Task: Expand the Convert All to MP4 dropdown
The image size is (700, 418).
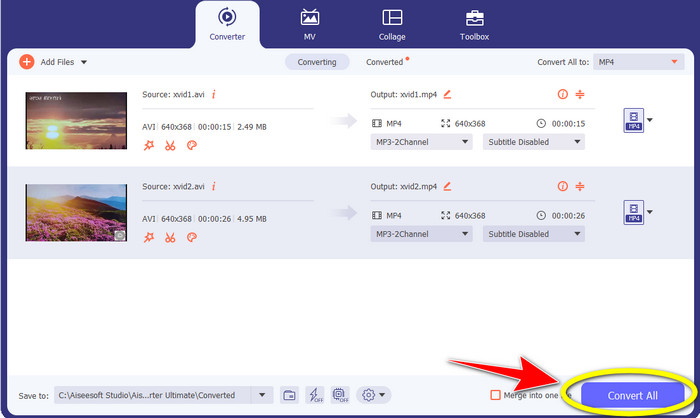Action: tap(636, 62)
